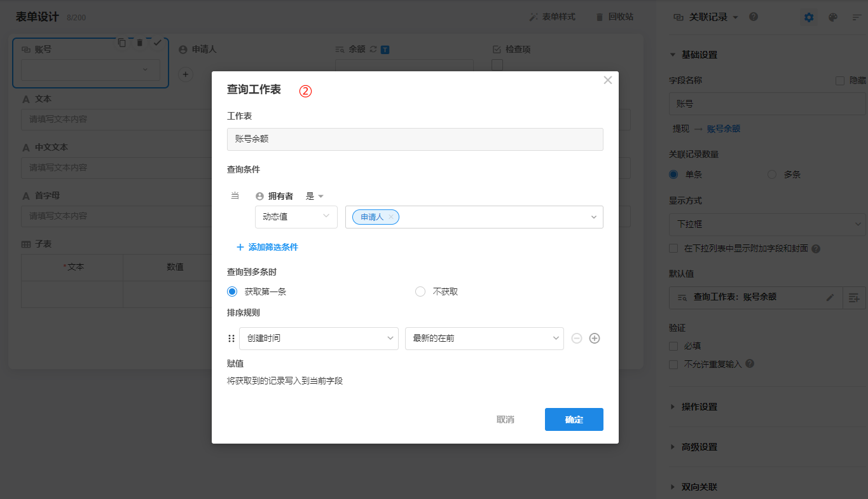The width and height of the screenshot is (868, 499).
Task: Open 表单样式 in the top bar
Action: tap(552, 17)
